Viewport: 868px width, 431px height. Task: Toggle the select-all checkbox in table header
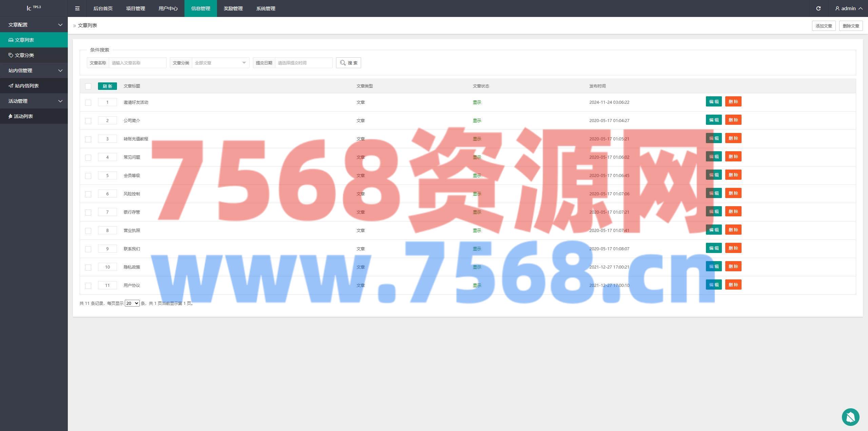[x=88, y=86]
